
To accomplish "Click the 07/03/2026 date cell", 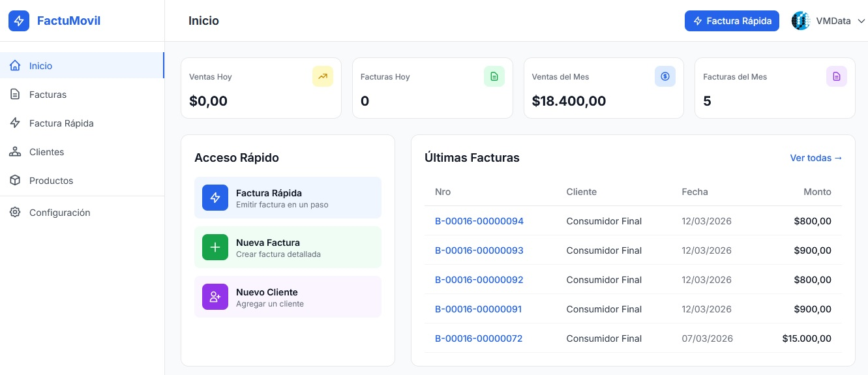I will (708, 338).
